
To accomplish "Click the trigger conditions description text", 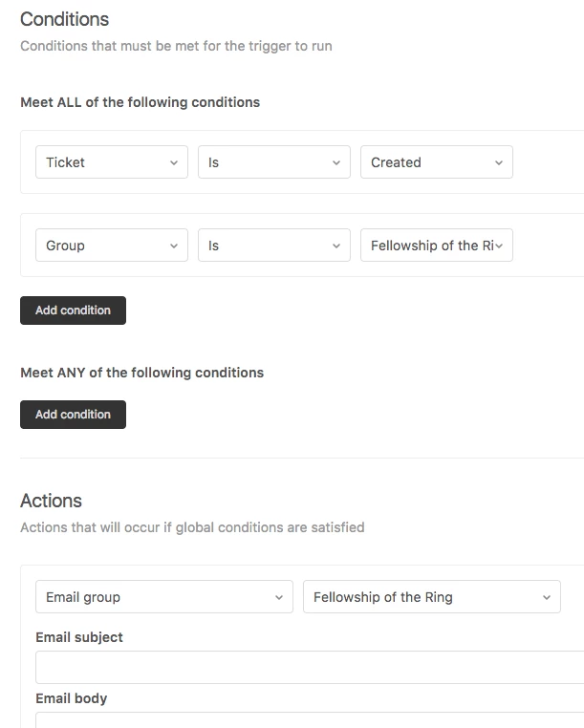I will click(176, 46).
